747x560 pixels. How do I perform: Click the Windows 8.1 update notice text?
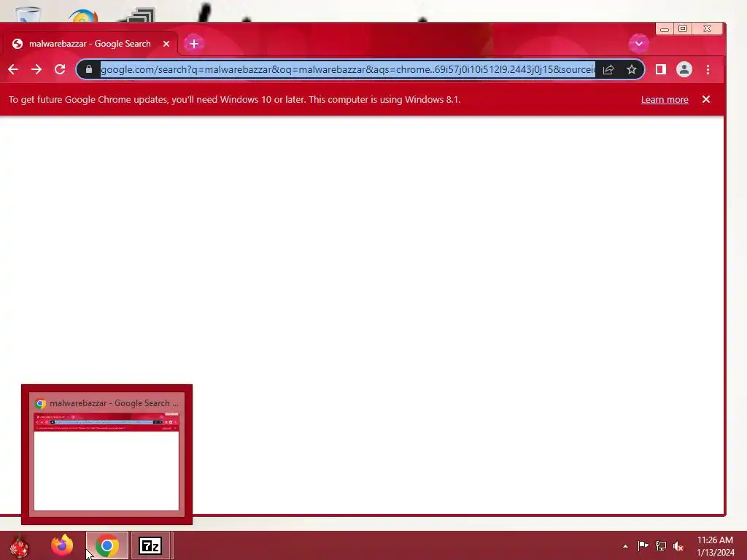pyautogui.click(x=234, y=99)
